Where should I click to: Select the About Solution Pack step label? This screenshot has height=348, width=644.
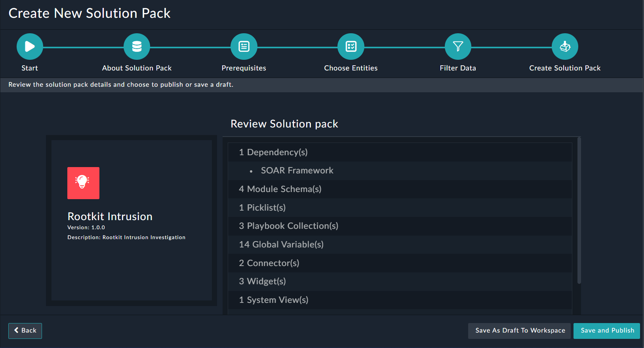click(x=137, y=68)
